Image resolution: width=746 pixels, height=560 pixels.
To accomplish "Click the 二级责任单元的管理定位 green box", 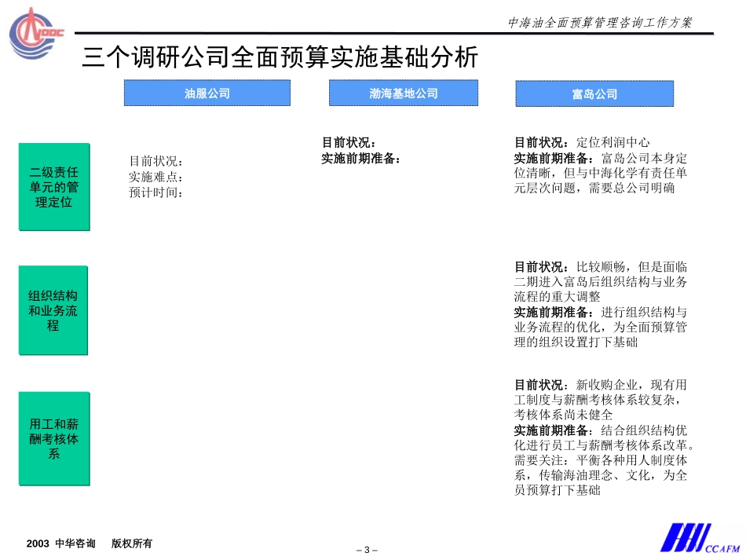I will click(x=54, y=187).
